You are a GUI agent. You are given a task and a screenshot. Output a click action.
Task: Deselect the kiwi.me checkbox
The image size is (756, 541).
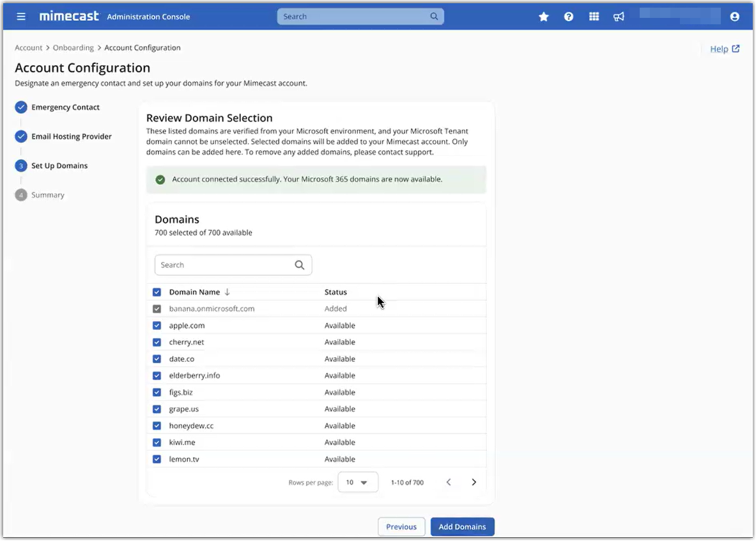[157, 443]
